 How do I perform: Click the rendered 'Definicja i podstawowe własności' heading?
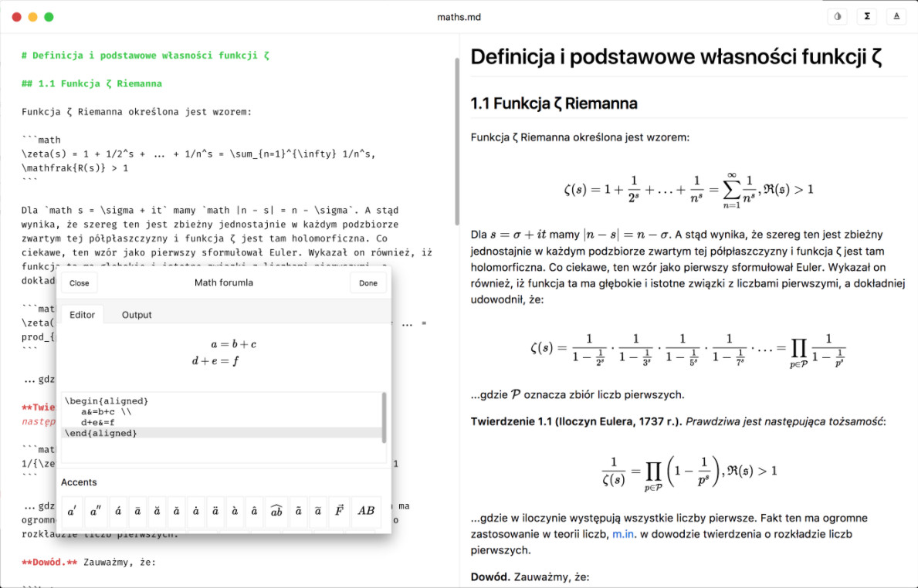click(676, 57)
